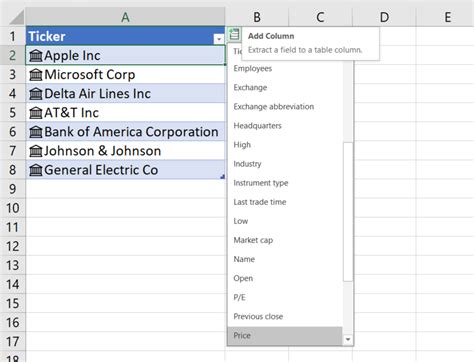Choose the Name field
The image size is (474, 362).
click(285, 259)
